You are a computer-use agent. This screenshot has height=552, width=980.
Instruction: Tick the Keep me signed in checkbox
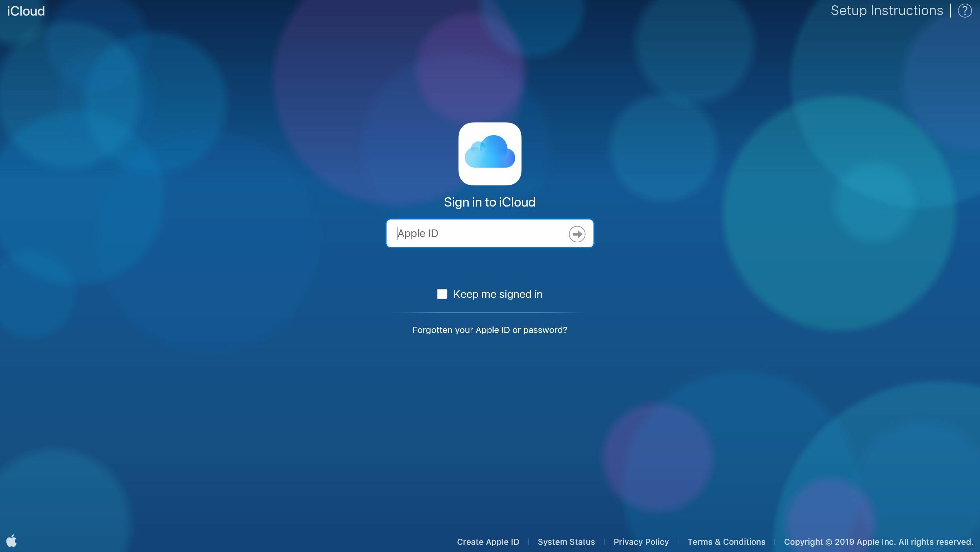[x=442, y=294]
